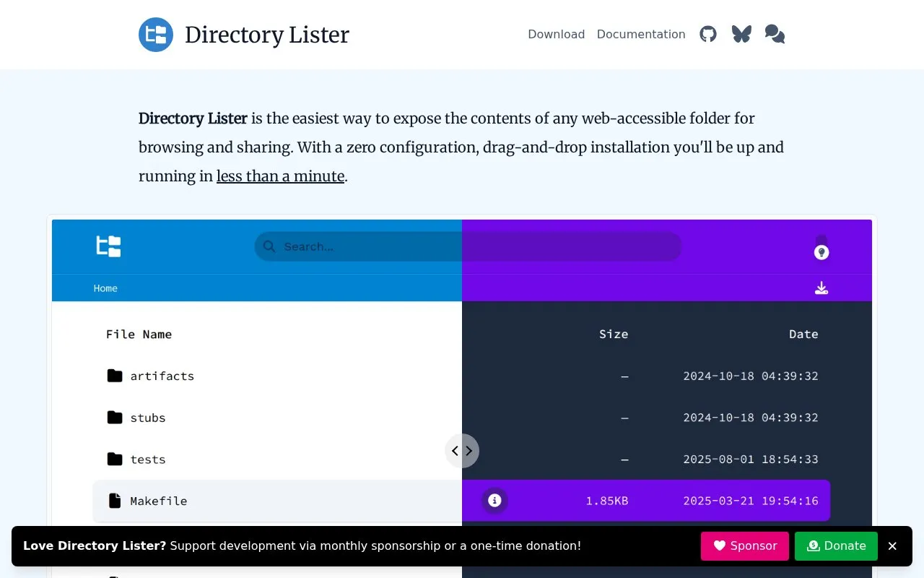The height and width of the screenshot is (578, 924).
Task: Click the heart icon on the Sponsor button
Action: pos(720,546)
